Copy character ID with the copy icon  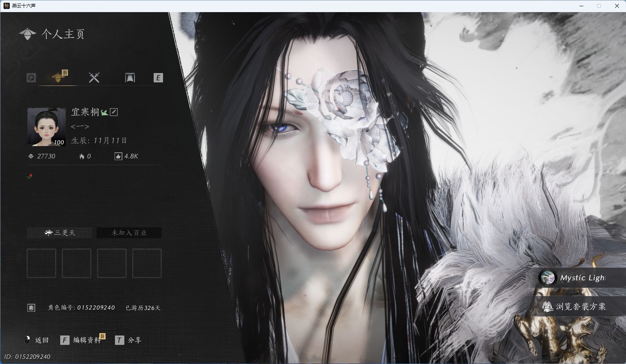pyautogui.click(x=31, y=308)
